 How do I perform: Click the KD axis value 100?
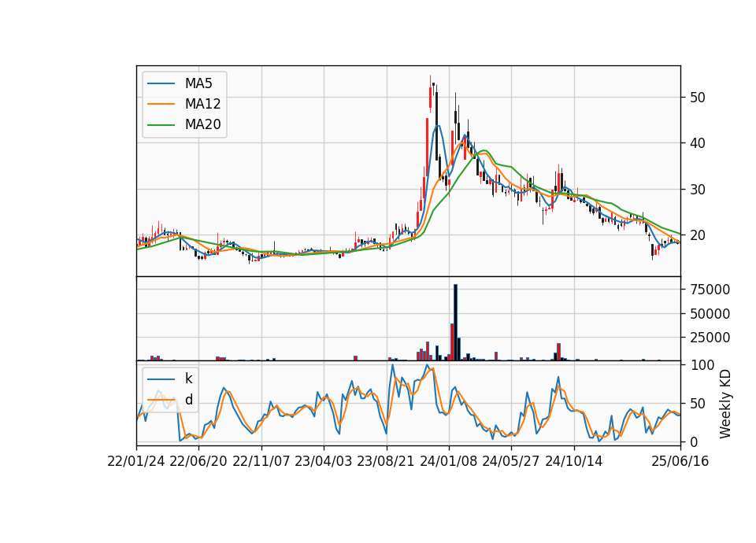702,365
